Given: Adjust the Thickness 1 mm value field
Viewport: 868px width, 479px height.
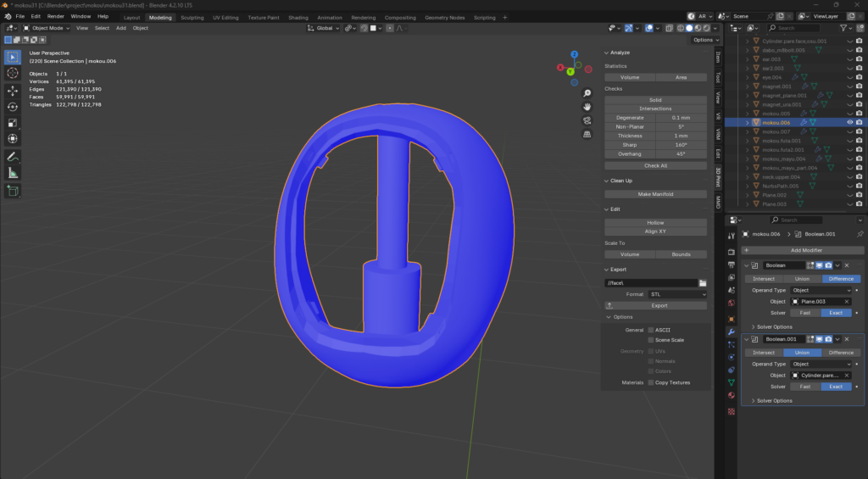Looking at the screenshot, I should coord(681,136).
